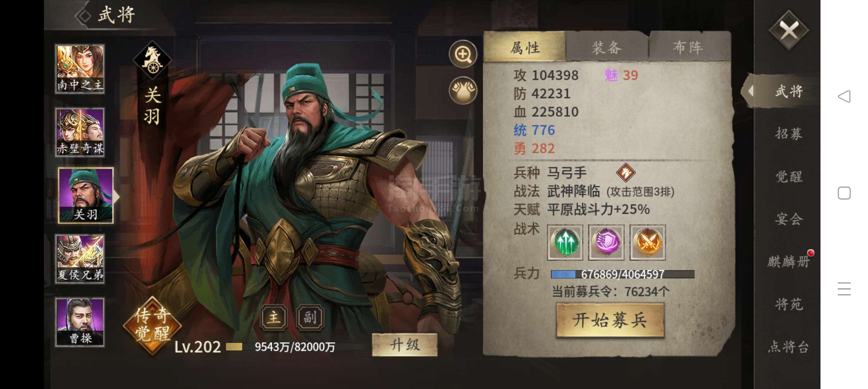Select the purple fist tactic icon

606,242
